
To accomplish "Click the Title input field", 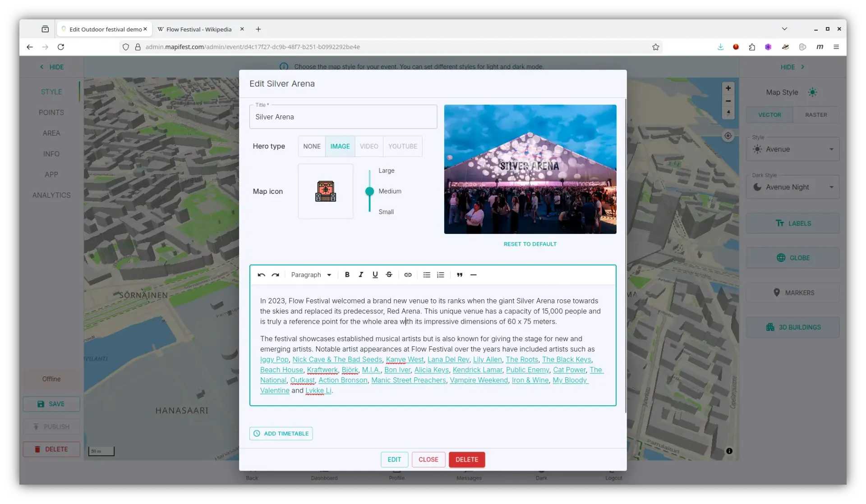I will click(x=343, y=117).
